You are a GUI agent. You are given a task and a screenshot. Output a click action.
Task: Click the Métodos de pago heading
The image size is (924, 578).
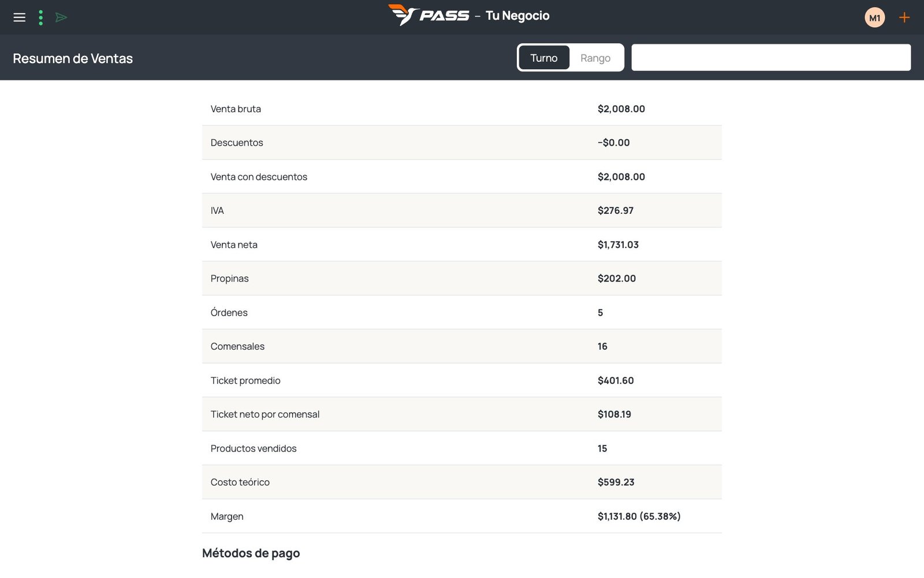tap(251, 553)
